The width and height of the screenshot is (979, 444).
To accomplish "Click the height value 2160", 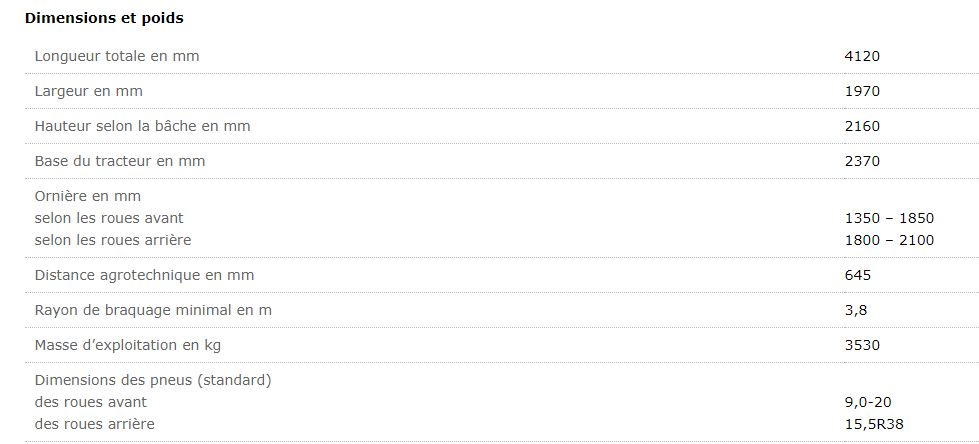I will point(862,126).
